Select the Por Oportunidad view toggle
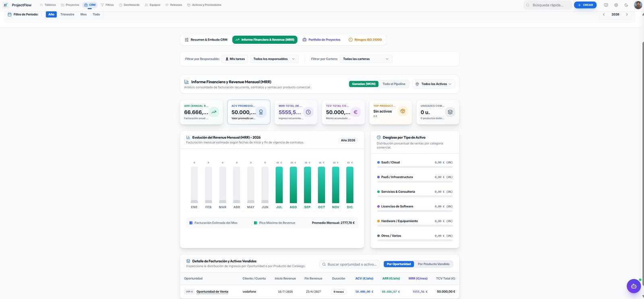This screenshot has width=644, height=299. click(x=399, y=264)
